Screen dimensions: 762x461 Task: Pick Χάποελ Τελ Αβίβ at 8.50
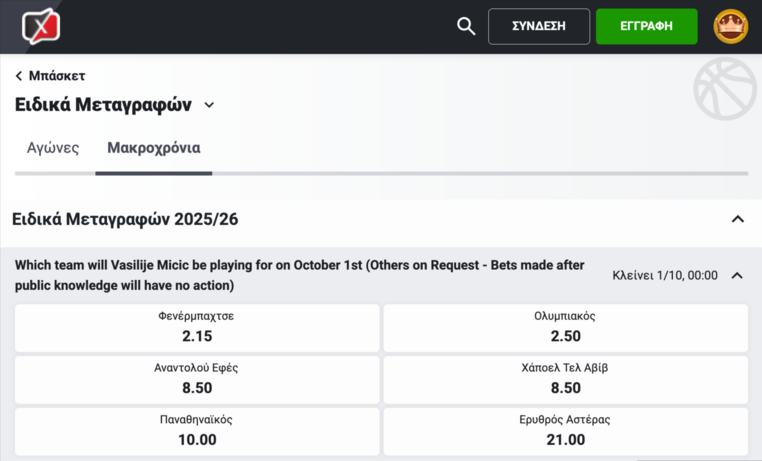click(566, 380)
